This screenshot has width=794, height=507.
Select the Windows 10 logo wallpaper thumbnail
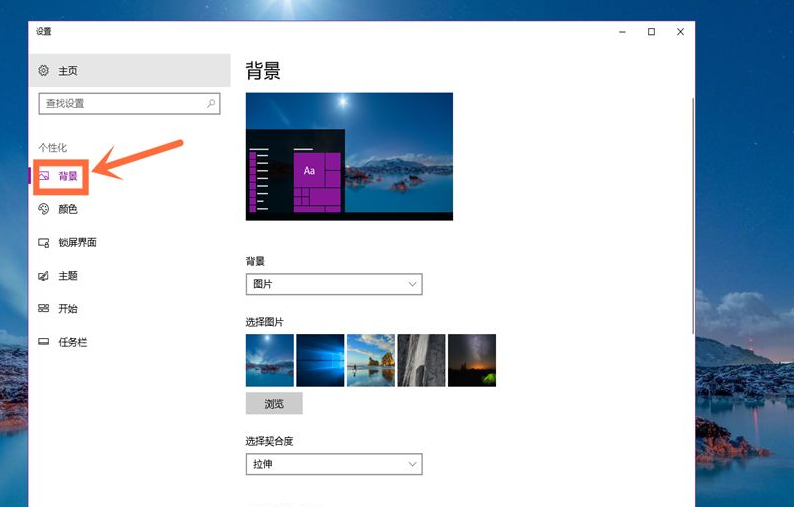320,360
